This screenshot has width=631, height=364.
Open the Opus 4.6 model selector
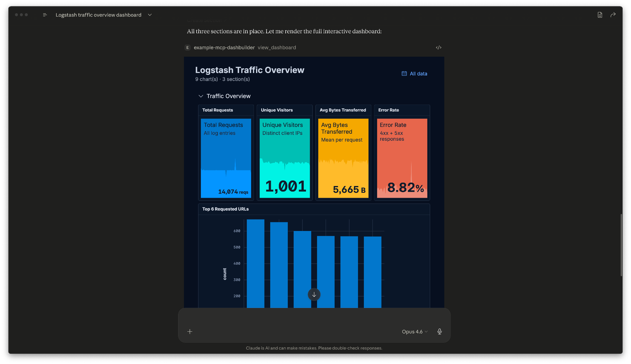414,331
